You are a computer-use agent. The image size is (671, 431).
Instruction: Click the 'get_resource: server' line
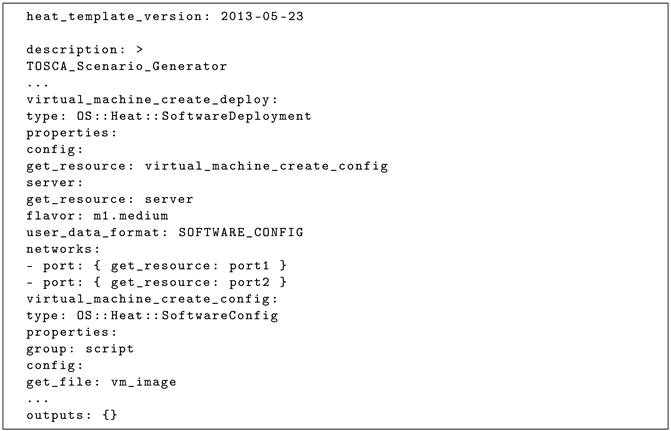(110, 198)
